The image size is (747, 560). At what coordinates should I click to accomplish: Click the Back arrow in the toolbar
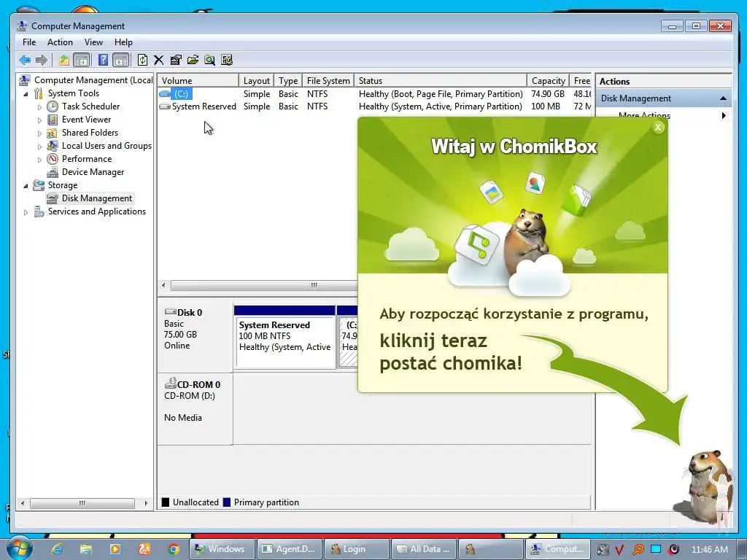(25, 60)
